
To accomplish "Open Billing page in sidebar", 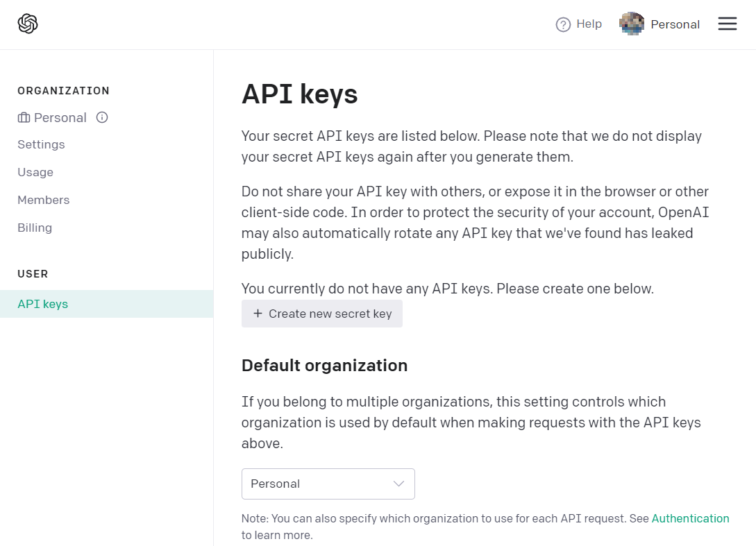I will 35,228.
